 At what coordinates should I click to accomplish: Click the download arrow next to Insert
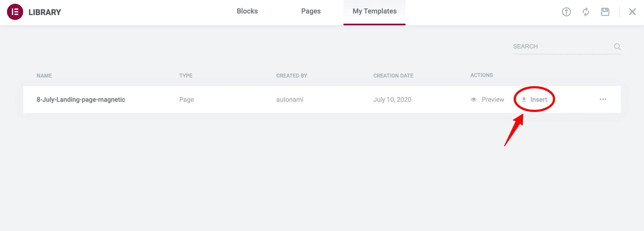(x=524, y=100)
